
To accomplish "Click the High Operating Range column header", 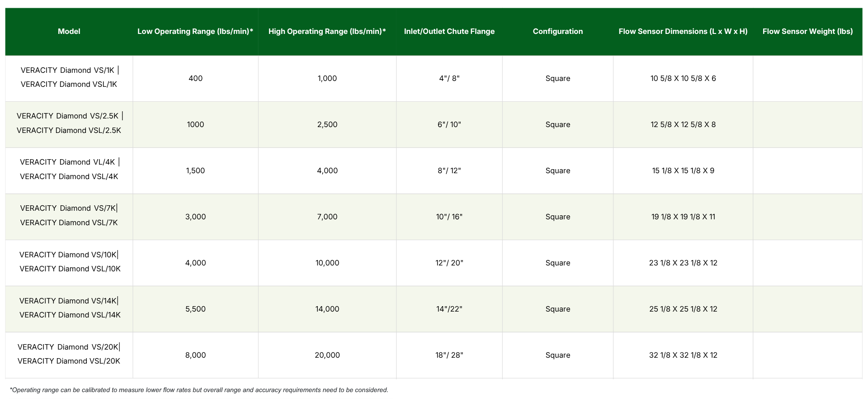I will coord(327,31).
